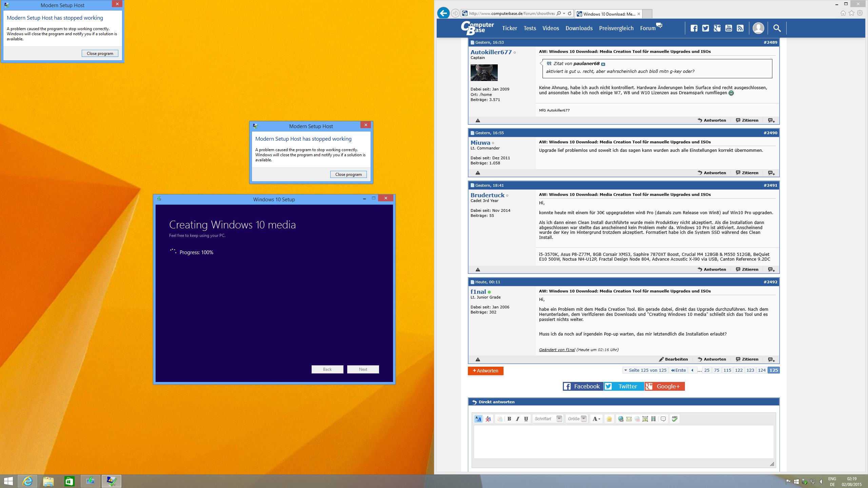Insert a smiley in the reply editor
This screenshot has height=488, width=868.
609,419
